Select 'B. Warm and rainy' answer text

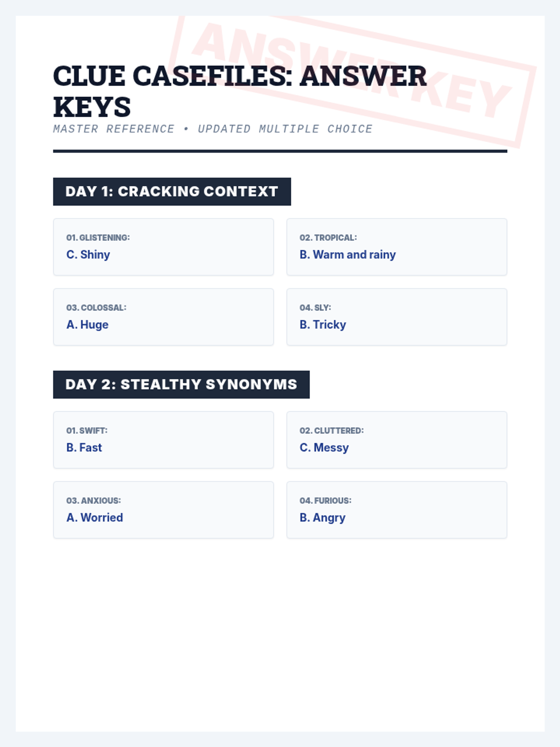click(x=348, y=254)
